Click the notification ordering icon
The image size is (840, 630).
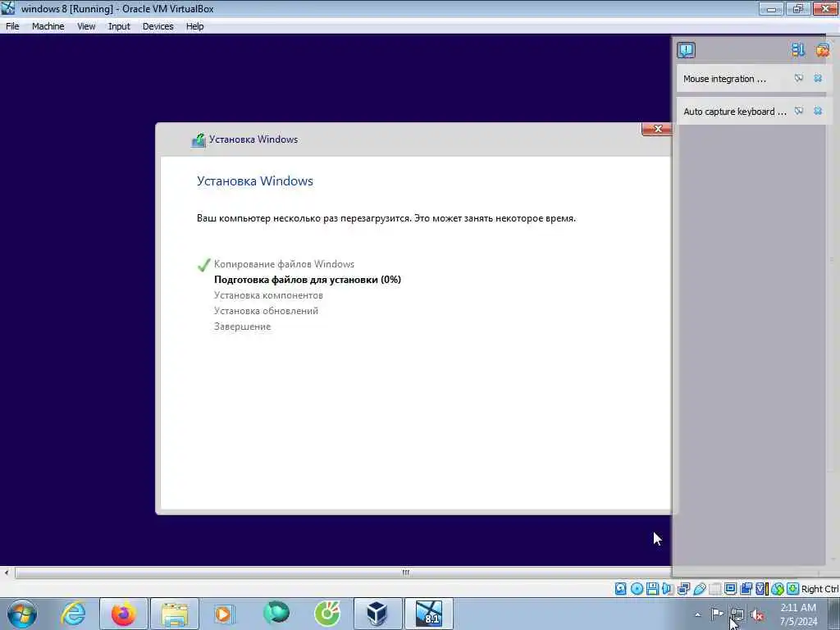(x=797, y=50)
